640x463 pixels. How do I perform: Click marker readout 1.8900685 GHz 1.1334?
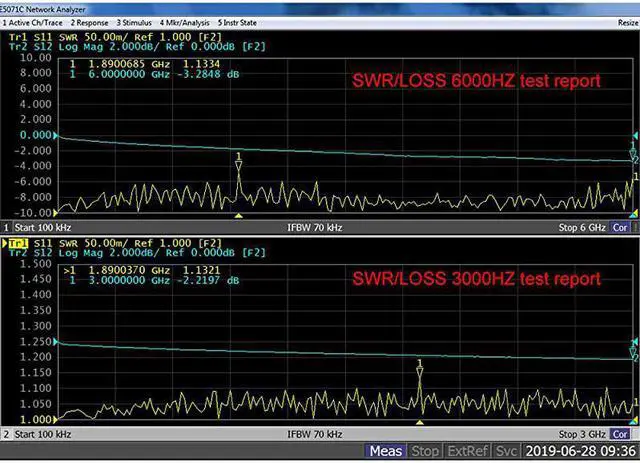coord(144,64)
